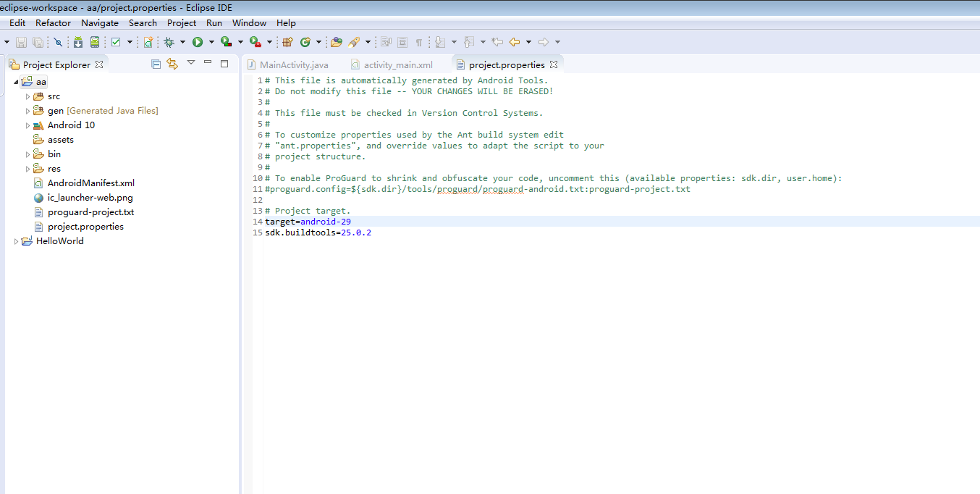Screen dimensions: 980x494
Task: Create a new Android Application project via toolbar
Action: 148,42
